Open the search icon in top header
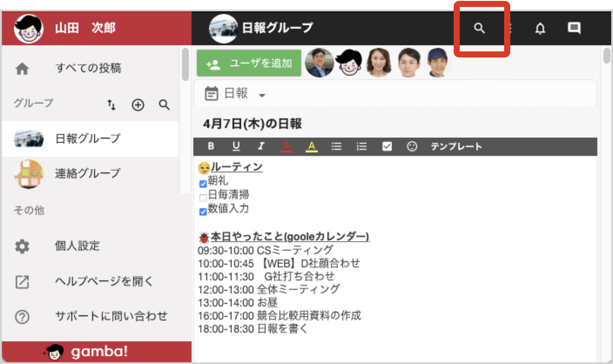The image size is (613, 364). (x=479, y=29)
